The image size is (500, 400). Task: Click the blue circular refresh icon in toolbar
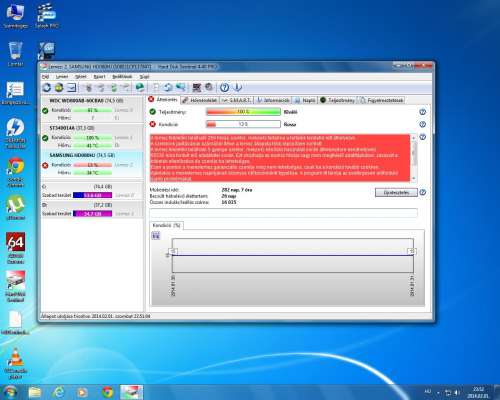(x=47, y=87)
